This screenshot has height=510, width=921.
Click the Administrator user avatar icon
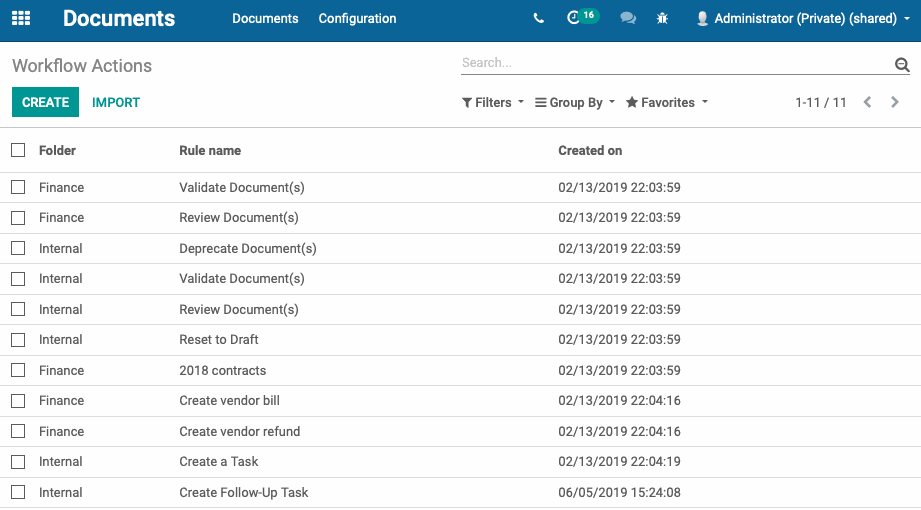pos(702,19)
